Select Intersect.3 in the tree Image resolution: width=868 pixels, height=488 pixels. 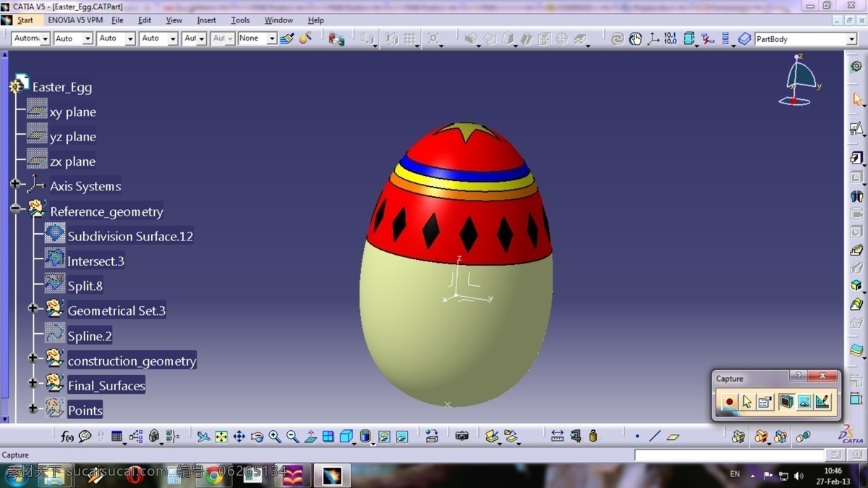click(x=95, y=261)
